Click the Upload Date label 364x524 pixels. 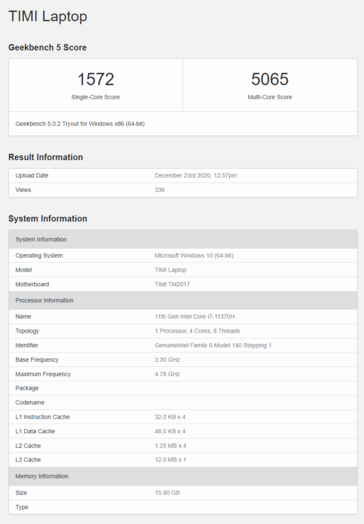coord(32,175)
